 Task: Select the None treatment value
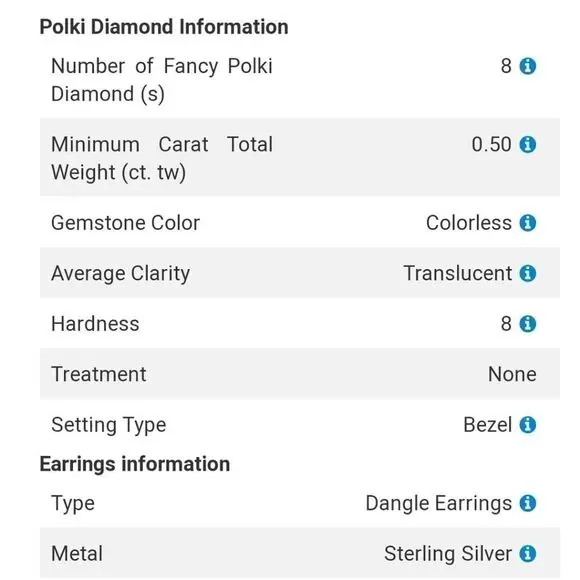[512, 374]
